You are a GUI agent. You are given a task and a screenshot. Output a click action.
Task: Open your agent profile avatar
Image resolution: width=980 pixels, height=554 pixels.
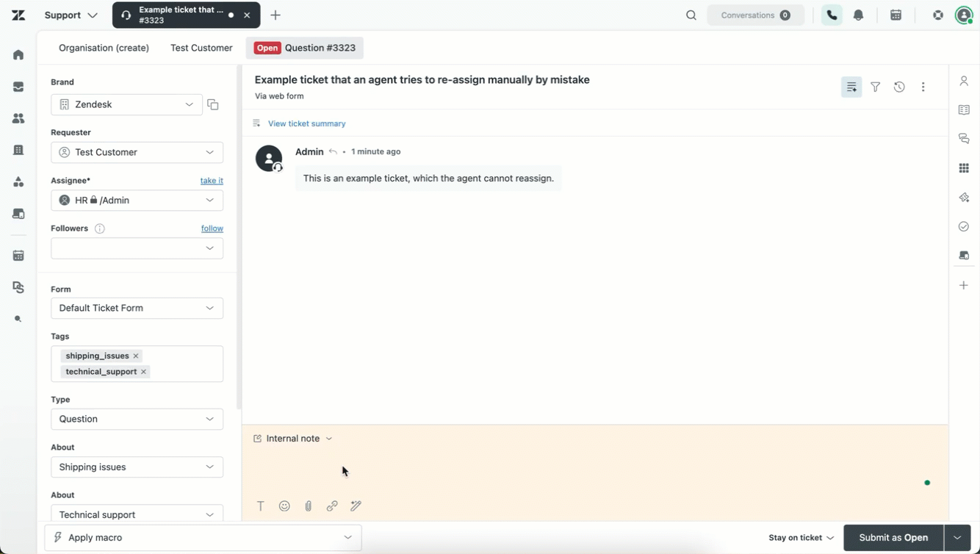pyautogui.click(x=963, y=15)
